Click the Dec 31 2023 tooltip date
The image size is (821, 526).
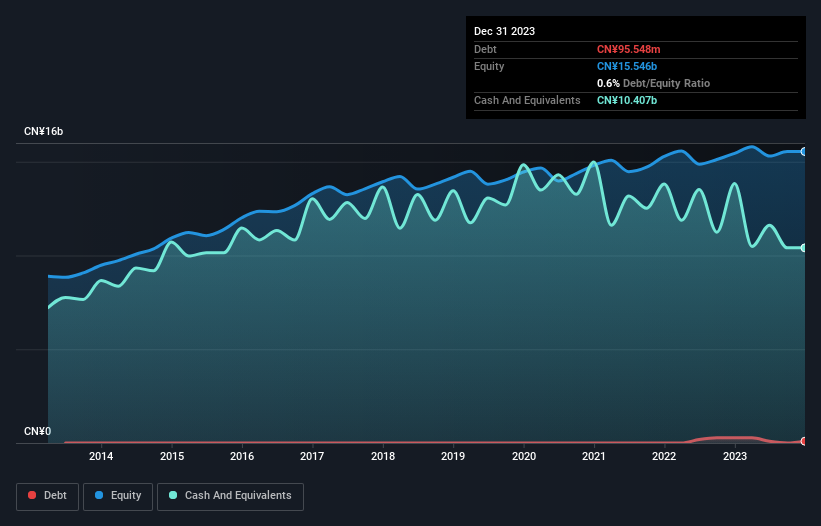(x=504, y=31)
